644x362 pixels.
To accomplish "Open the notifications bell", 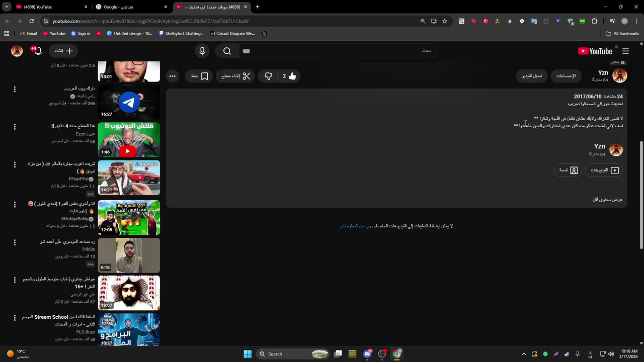I will [37, 51].
